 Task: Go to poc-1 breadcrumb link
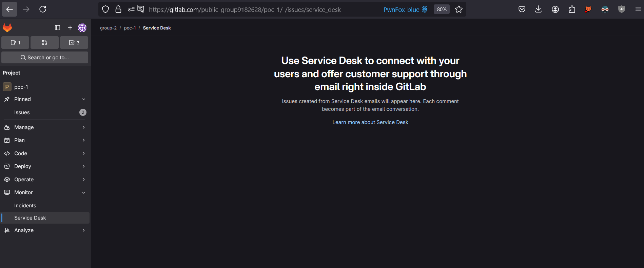point(130,28)
